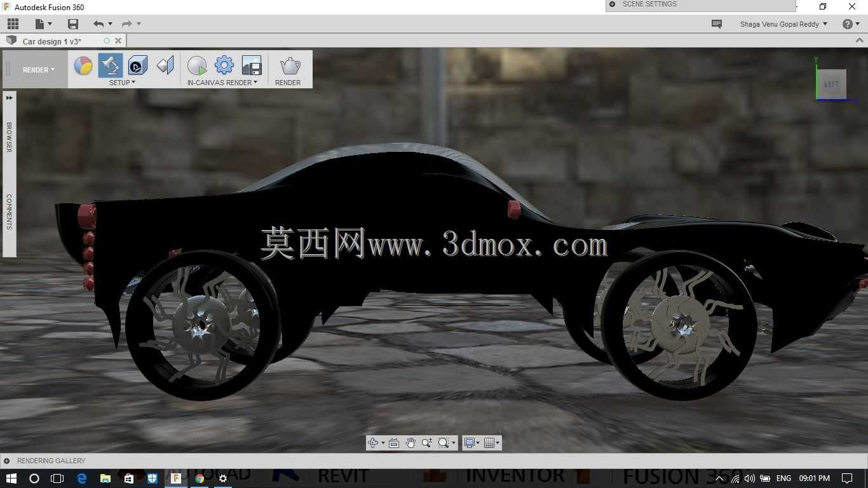Click the 09:01 PM clock
Image resolution: width=868 pixels, height=488 pixels.
815,478
